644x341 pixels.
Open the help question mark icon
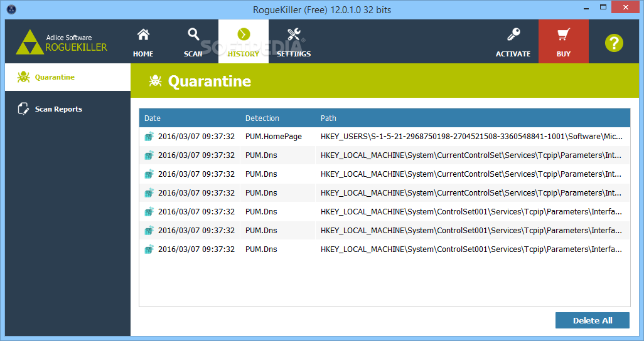tap(614, 43)
